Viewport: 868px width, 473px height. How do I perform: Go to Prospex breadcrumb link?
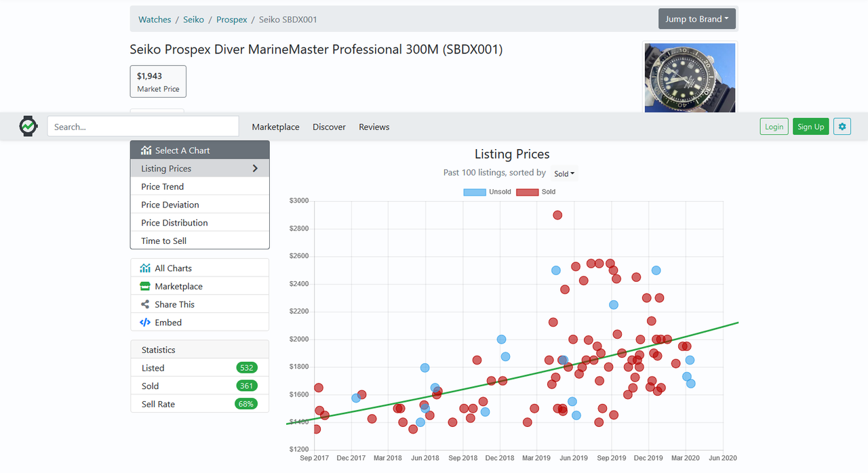[231, 20]
